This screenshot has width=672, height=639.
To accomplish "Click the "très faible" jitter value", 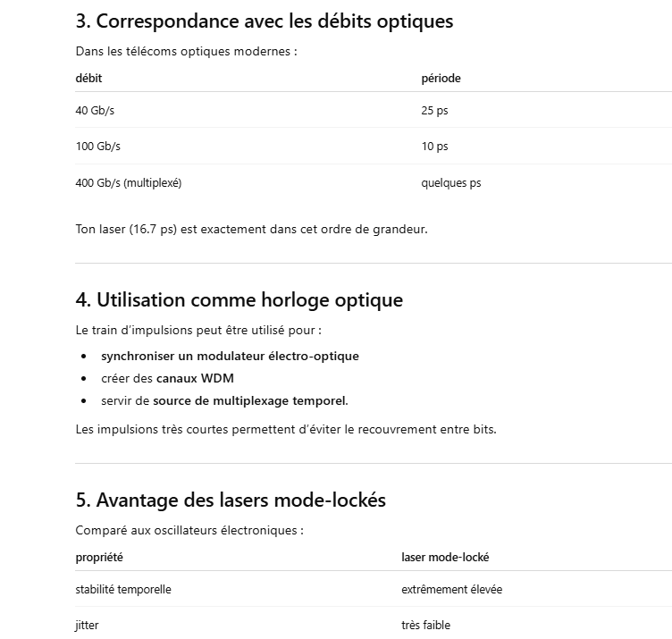I will pyautogui.click(x=425, y=626).
